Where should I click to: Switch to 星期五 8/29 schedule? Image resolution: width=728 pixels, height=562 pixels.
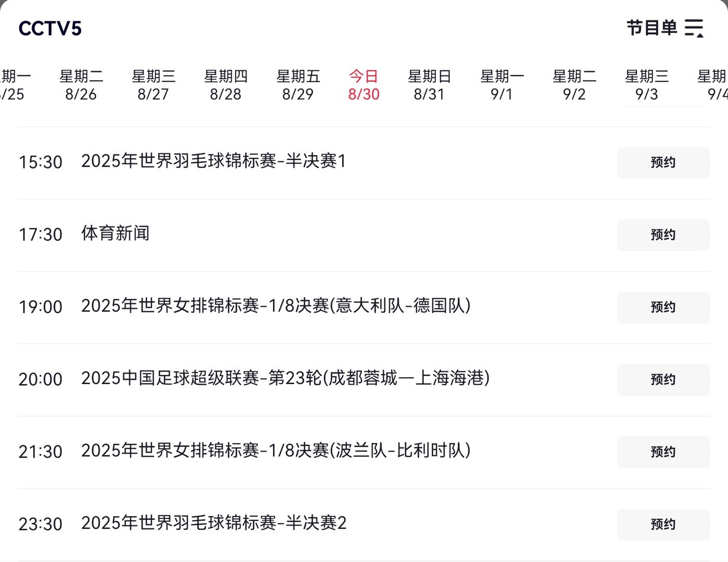298,85
